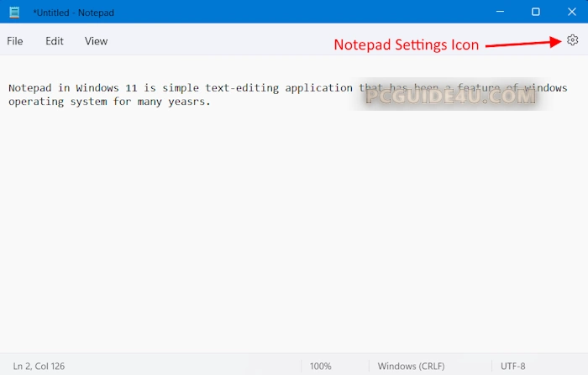Click the PCGUIDE4U.COM watermark
The image size is (588, 375).
point(450,97)
